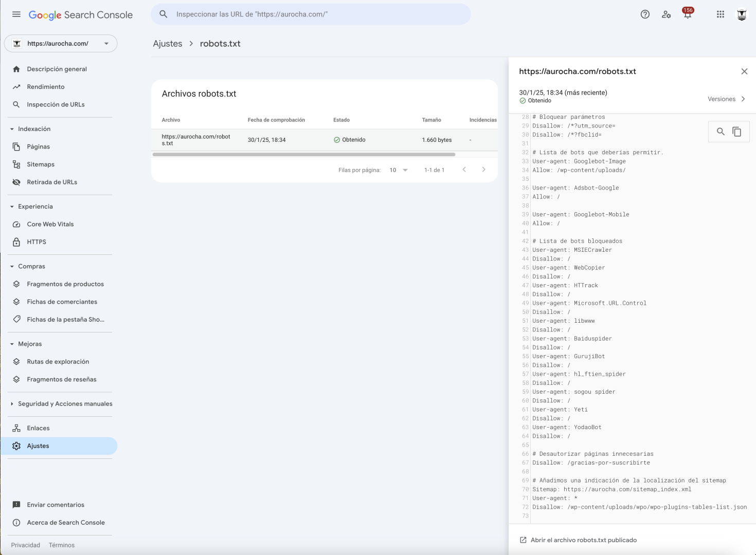Open the Enlaces menu item
Image resolution: width=756 pixels, height=555 pixels.
pos(39,428)
